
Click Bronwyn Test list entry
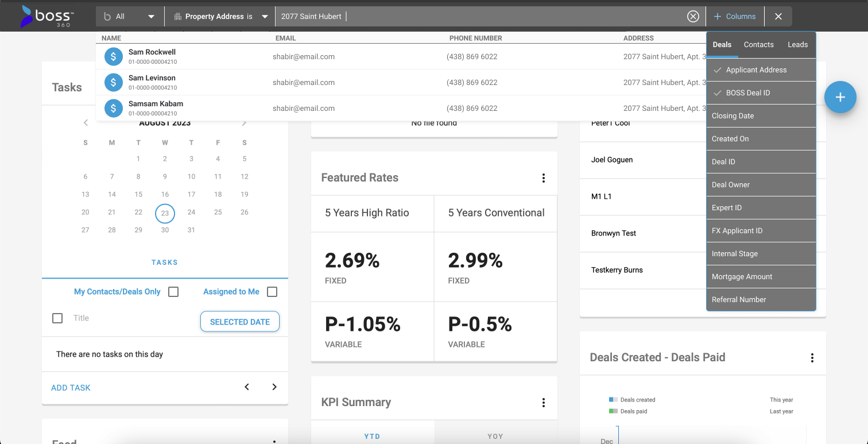(614, 233)
